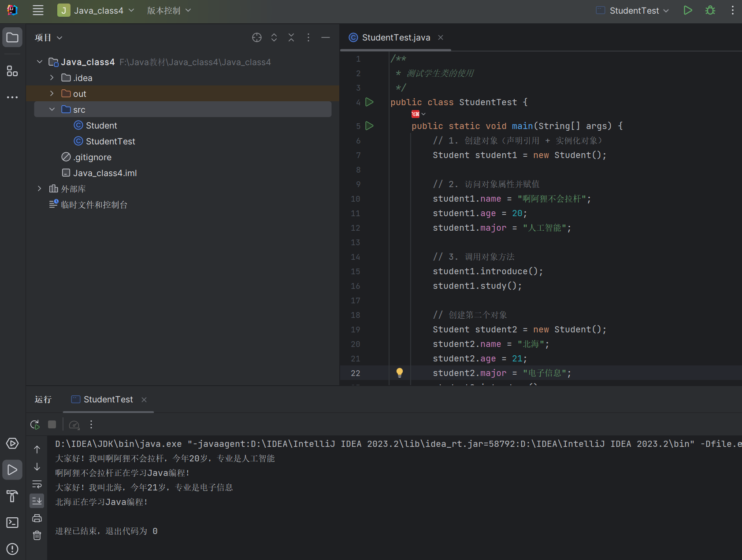Click the Build hammer icon in left sidebar
The width and height of the screenshot is (742, 560).
coord(12,496)
